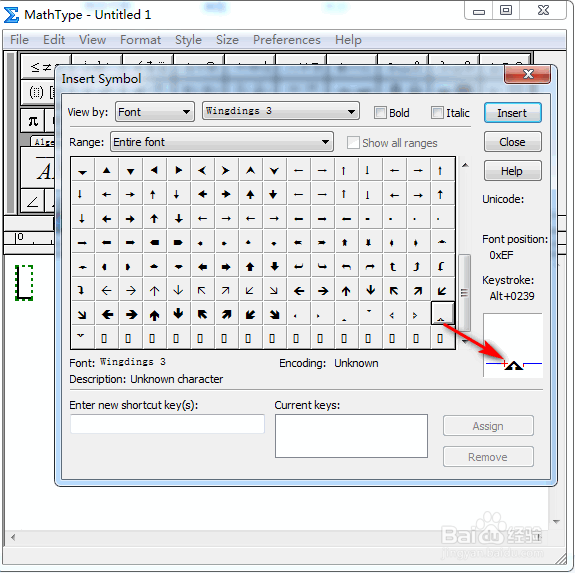
Task: Click the Enter new shortcut key field
Action: point(167,424)
